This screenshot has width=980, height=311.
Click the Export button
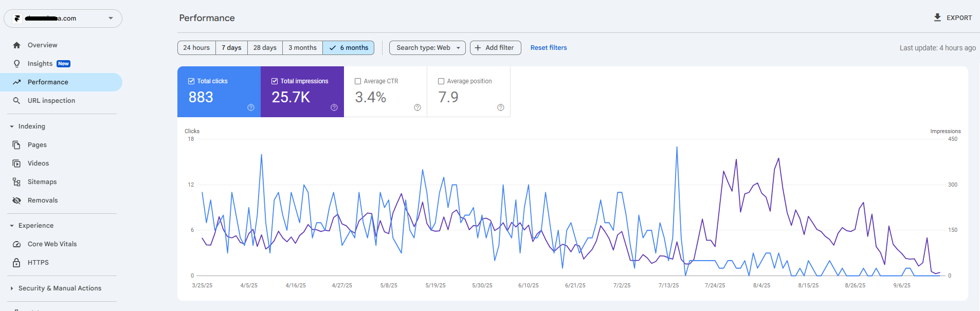pyautogui.click(x=953, y=17)
